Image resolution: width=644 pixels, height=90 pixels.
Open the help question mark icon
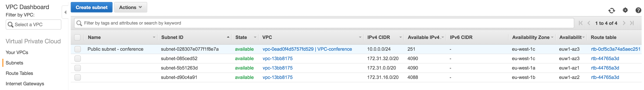[638, 10]
